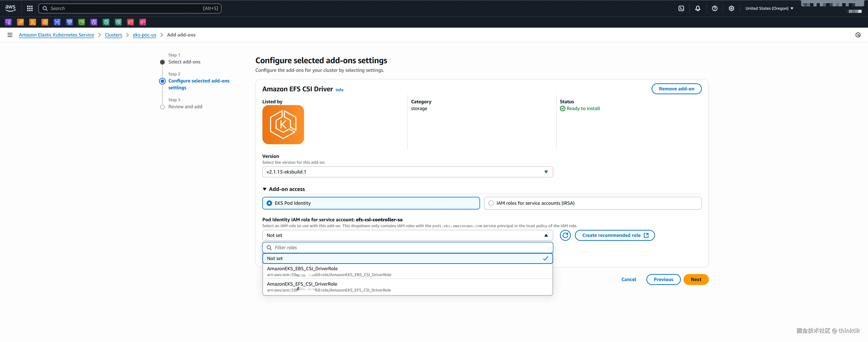Open the S3 bucket shortcut icon
Viewport: 868px width, 342px height.
pyautogui.click(x=81, y=22)
